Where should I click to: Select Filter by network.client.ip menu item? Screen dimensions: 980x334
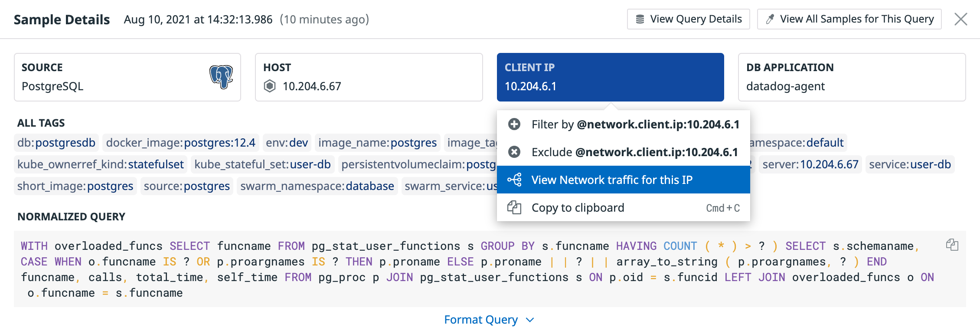[635, 124]
